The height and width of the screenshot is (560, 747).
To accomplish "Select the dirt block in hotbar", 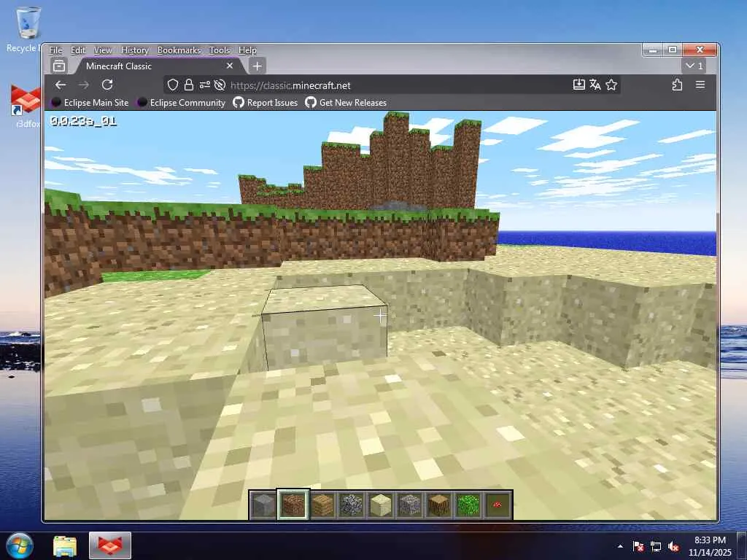I will coord(293,505).
